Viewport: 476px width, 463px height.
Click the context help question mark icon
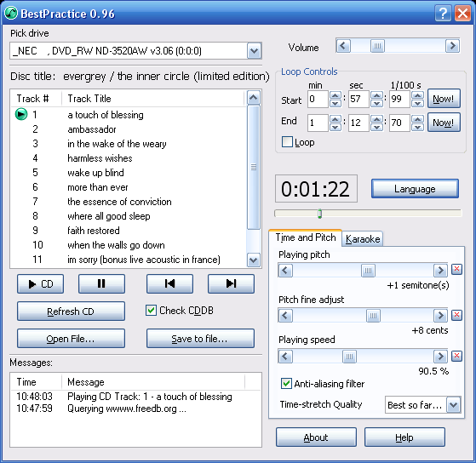pyautogui.click(x=443, y=14)
